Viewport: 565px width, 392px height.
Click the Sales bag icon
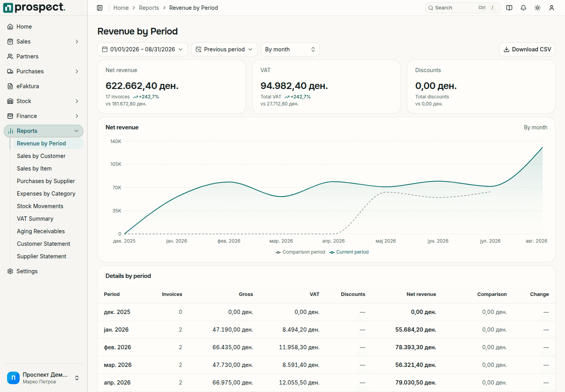click(10, 42)
